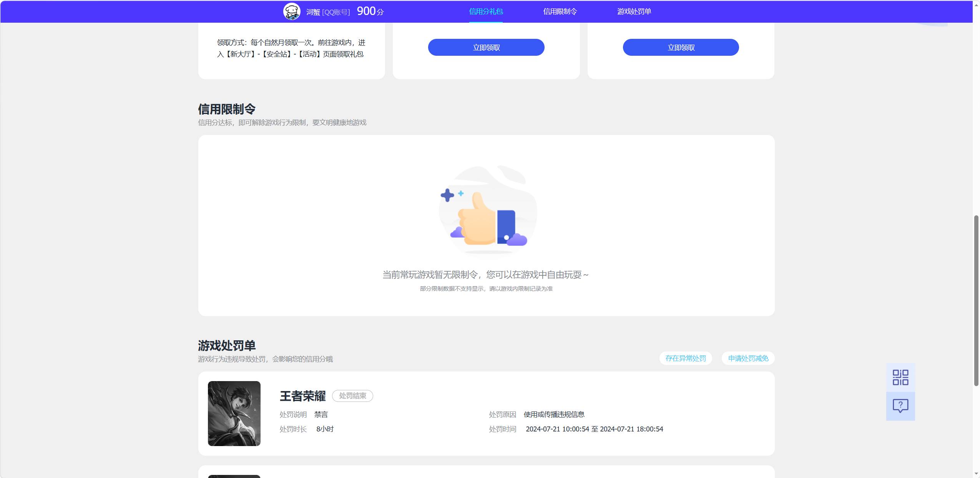Image resolution: width=980 pixels, height=478 pixels.
Task: Switch to 游戏处罚单 tab
Action: pos(634,12)
